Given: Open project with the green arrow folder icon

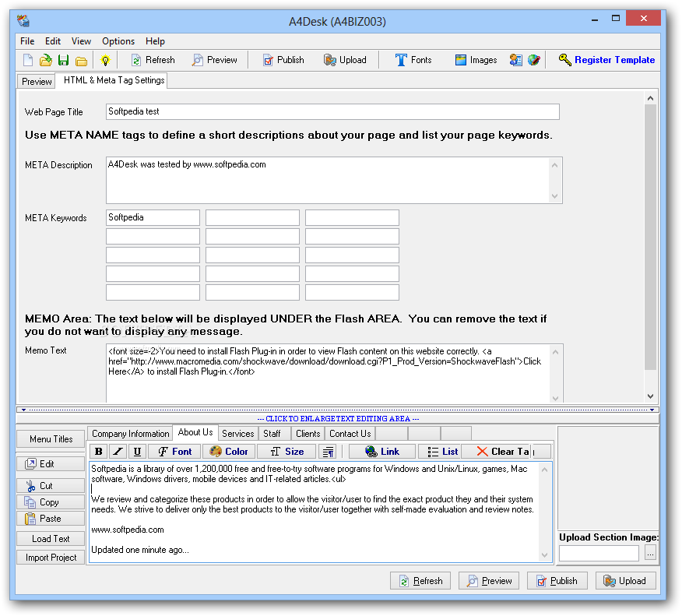Looking at the screenshot, I should click(x=46, y=60).
